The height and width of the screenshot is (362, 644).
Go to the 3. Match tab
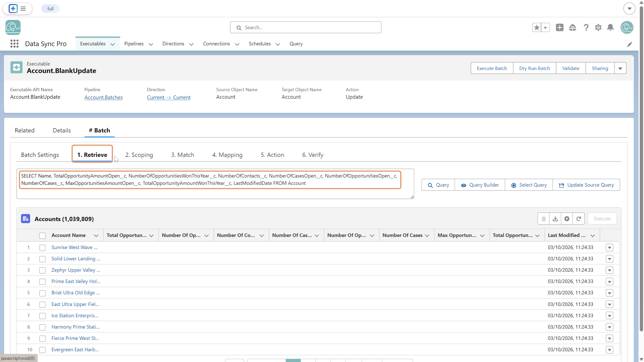click(182, 155)
